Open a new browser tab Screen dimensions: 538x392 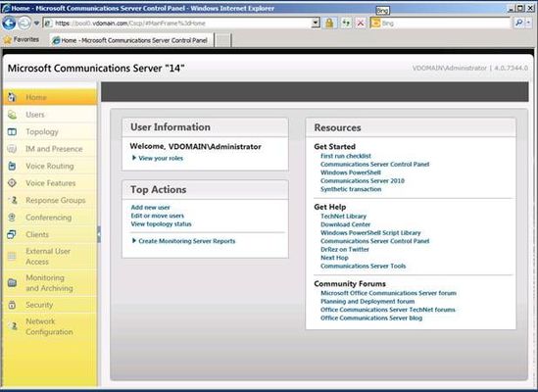coord(223,40)
